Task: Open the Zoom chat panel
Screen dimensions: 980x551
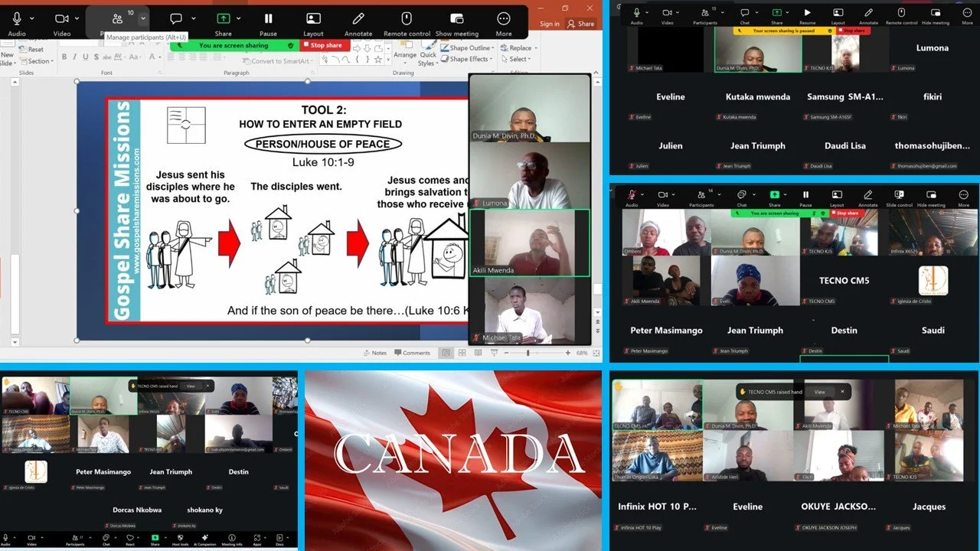Action: pyautogui.click(x=176, y=19)
